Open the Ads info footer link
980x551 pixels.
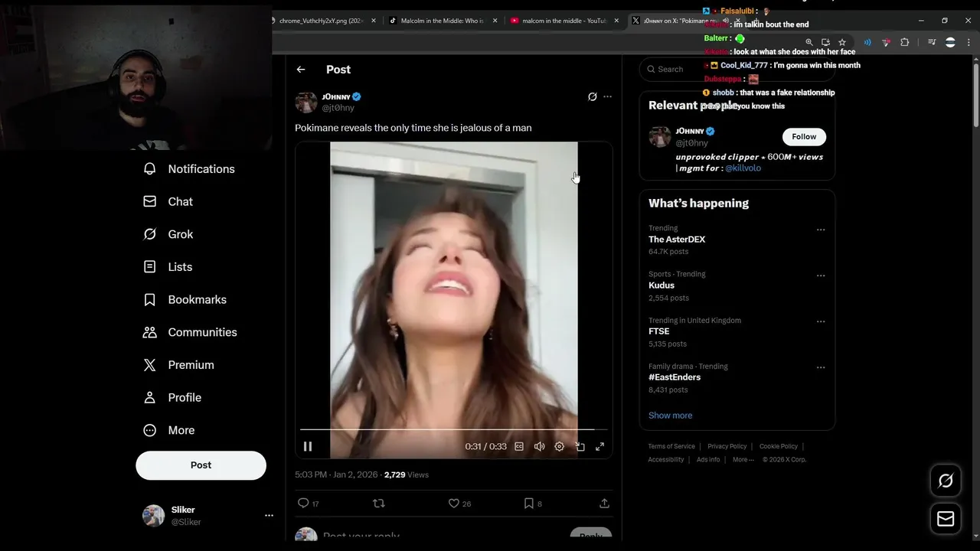708,460
